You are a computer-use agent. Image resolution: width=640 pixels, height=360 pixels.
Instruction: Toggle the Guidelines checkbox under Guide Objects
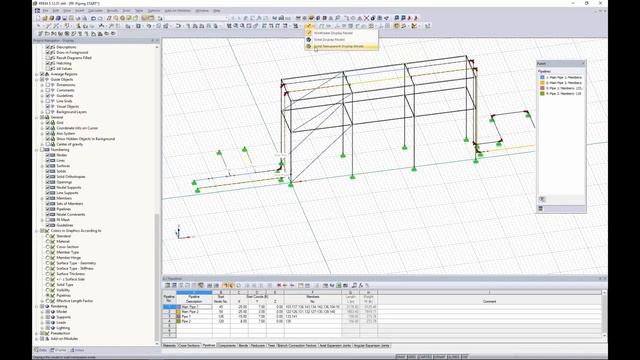pos(47,96)
